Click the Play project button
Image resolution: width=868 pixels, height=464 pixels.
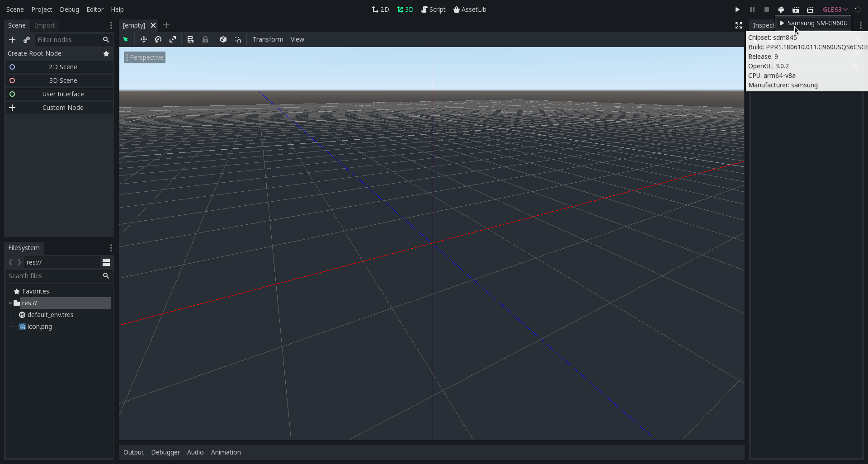pos(737,9)
